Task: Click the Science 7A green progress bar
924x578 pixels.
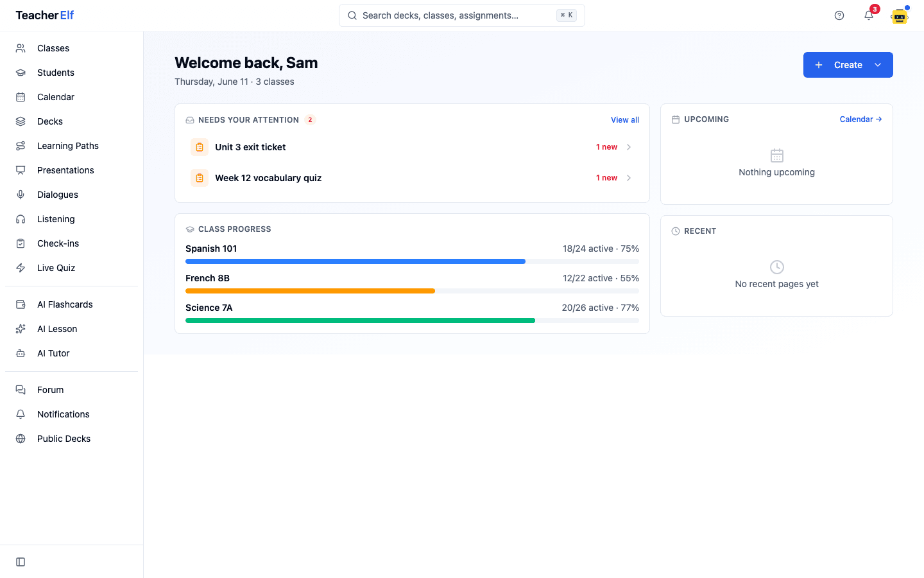Action: pos(360,320)
